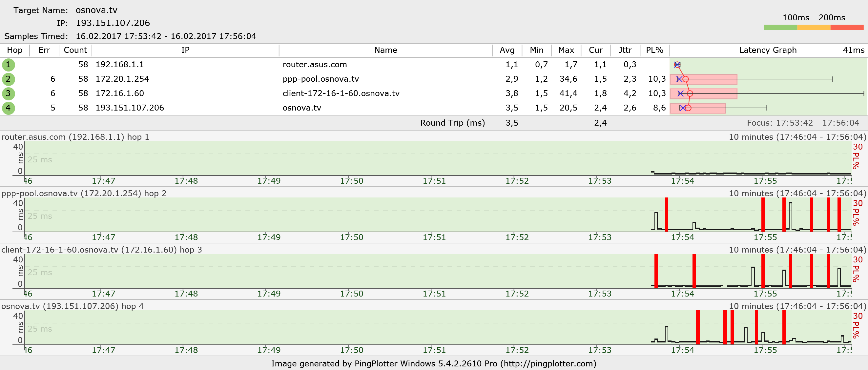Click the 192.168.1.1 IP cell

(120, 64)
